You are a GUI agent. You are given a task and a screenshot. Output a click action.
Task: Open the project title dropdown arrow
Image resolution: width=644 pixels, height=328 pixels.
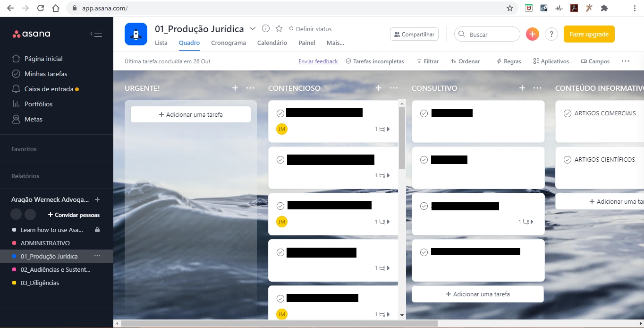pos(253,29)
